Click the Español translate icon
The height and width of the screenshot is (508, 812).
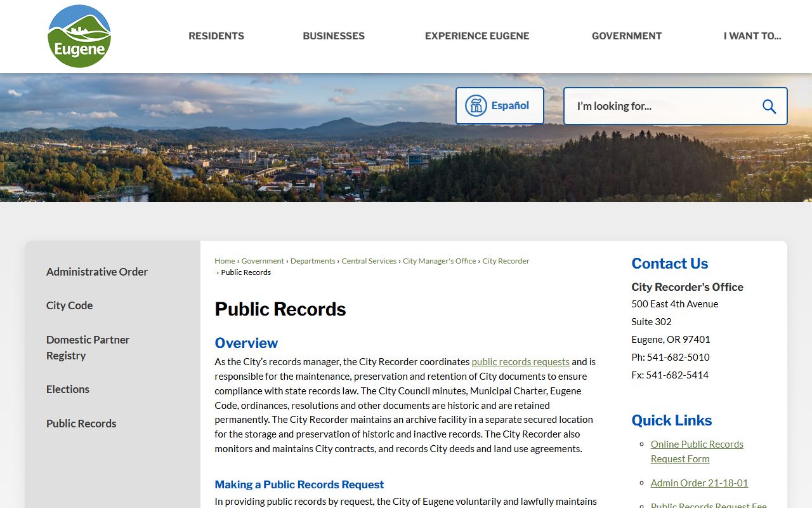476,105
